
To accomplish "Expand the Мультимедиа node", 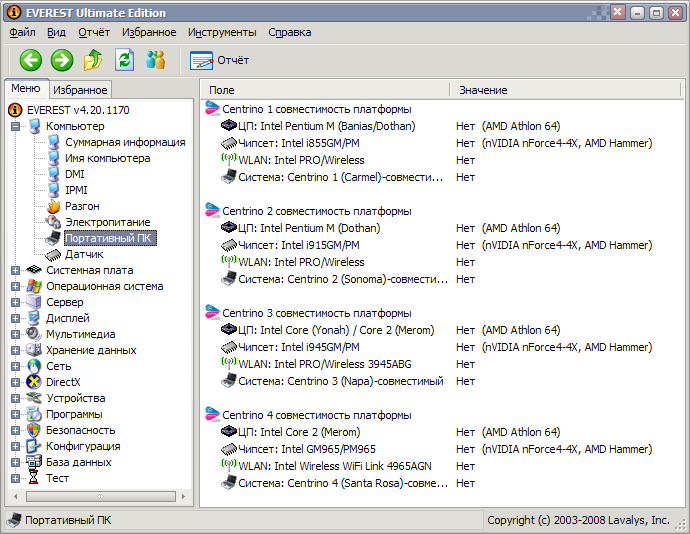I will click(15, 335).
